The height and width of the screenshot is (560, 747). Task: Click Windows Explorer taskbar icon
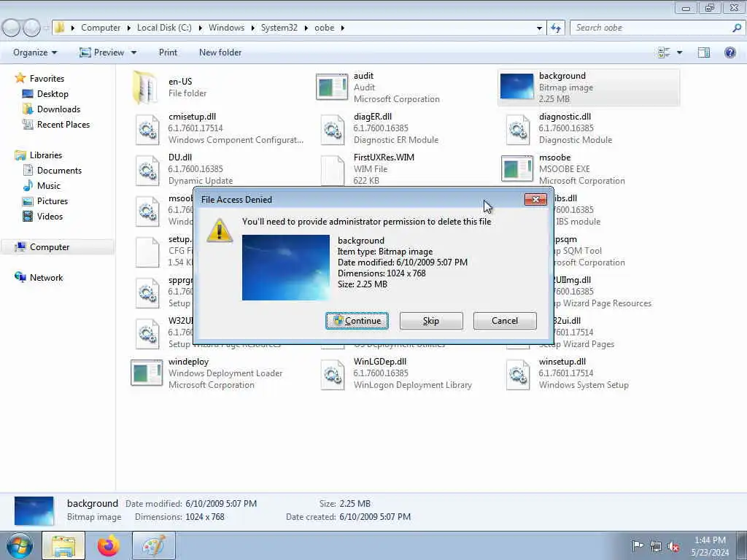pyautogui.click(x=63, y=545)
